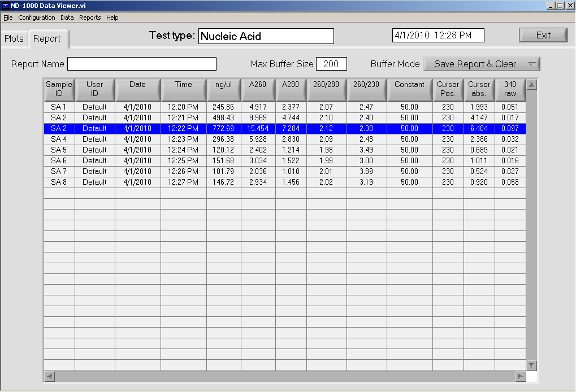The image size is (576, 392).
Task: Click the 12:23 PM time cell
Action: pyautogui.click(x=183, y=140)
